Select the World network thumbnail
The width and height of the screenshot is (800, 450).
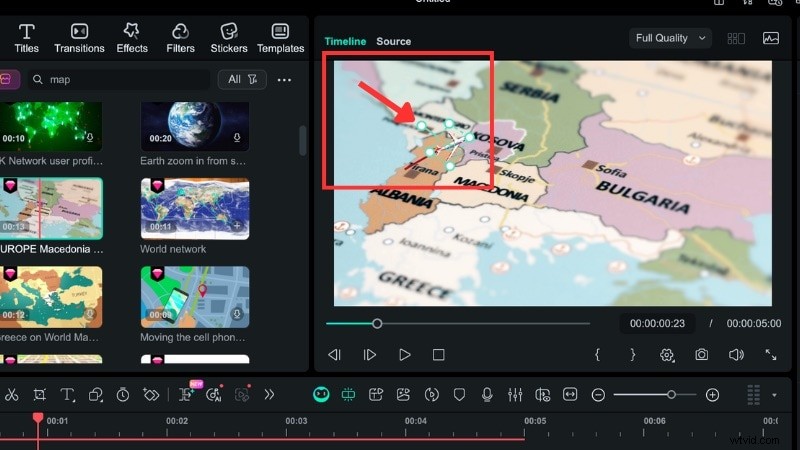[195, 210]
